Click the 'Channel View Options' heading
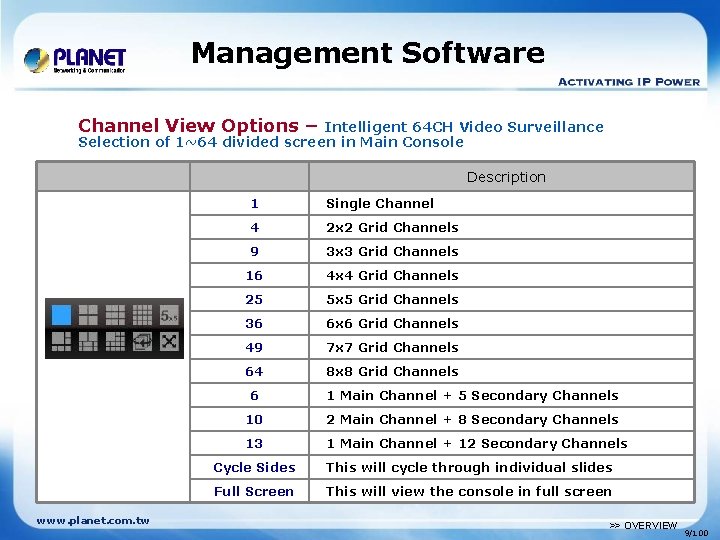The image size is (720, 540). point(188,125)
